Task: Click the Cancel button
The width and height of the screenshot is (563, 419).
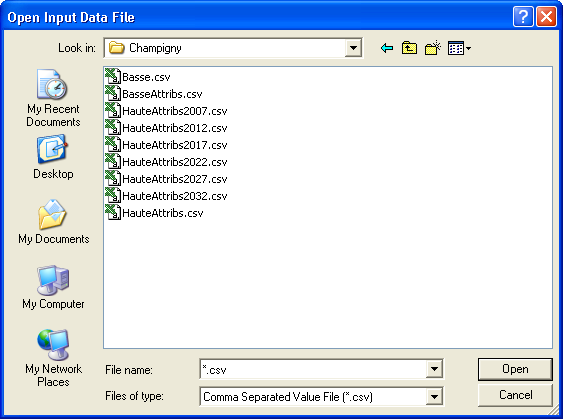Action: point(515,395)
